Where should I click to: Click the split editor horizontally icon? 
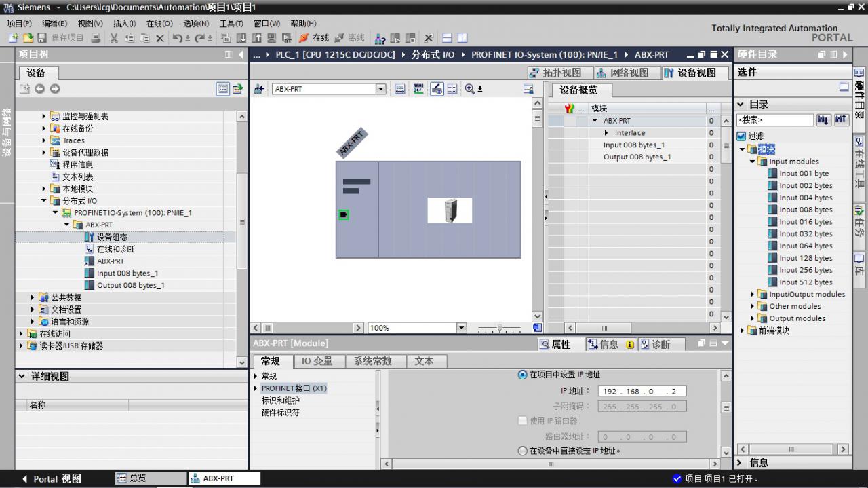point(448,38)
